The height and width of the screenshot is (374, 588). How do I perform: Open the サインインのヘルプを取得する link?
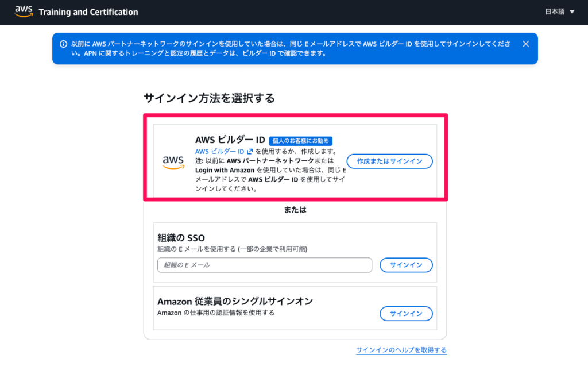[x=401, y=350]
